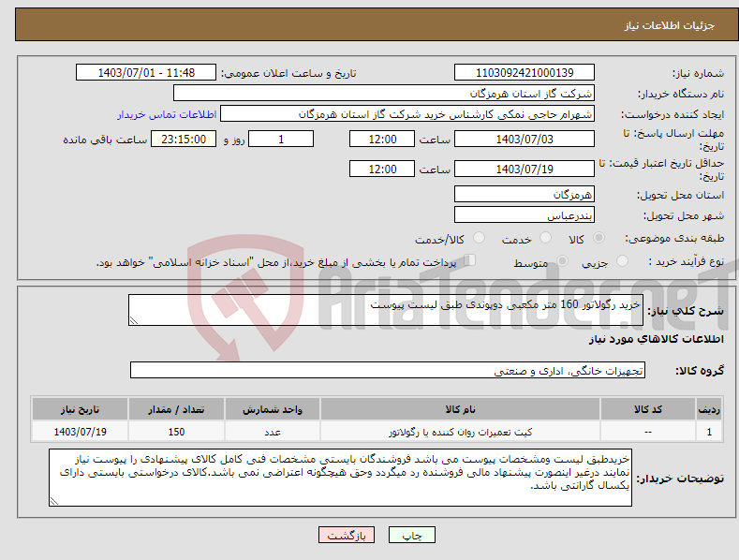The height and width of the screenshot is (560, 739).
Task: Click the unit cell عدد
Action: point(273,432)
